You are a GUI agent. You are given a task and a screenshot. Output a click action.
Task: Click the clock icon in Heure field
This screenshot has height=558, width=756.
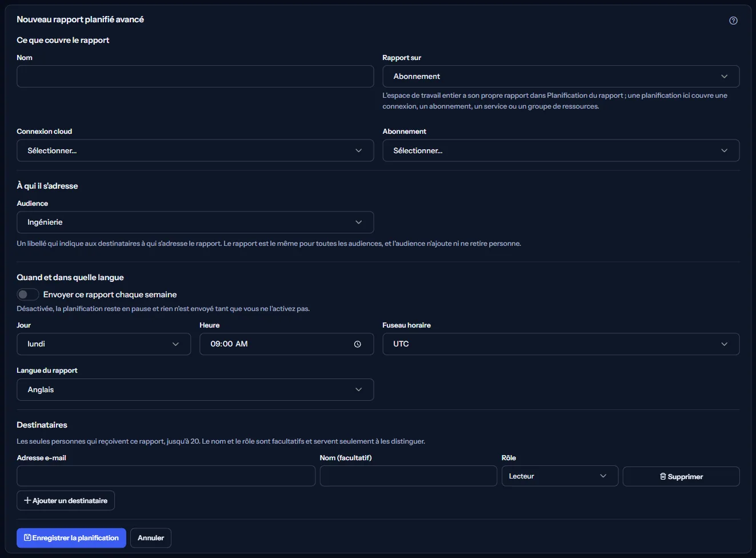[x=357, y=344]
